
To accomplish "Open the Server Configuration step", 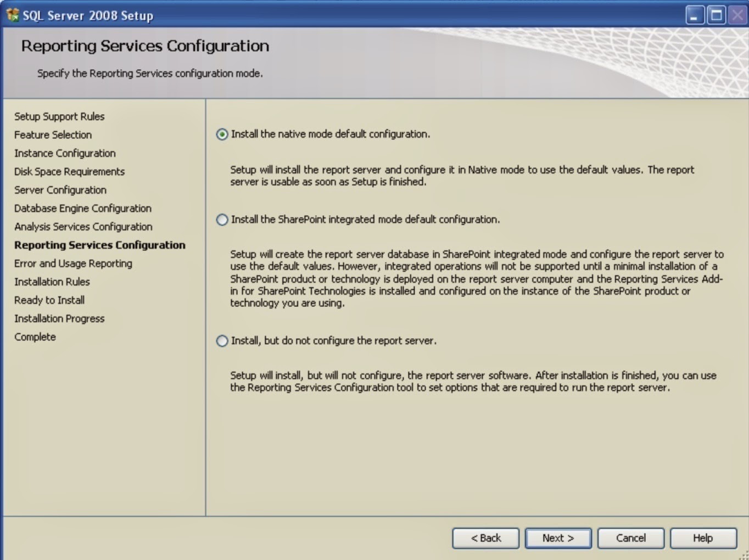I will [60, 190].
